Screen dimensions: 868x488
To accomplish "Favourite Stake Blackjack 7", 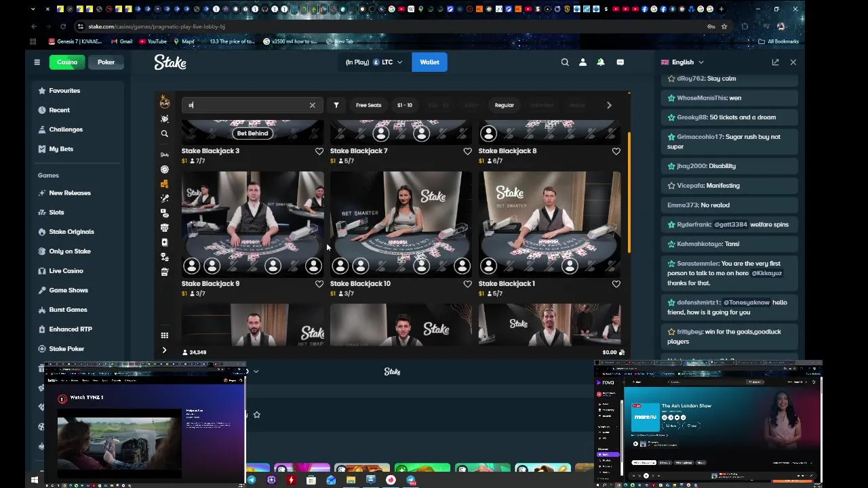I will (x=468, y=151).
